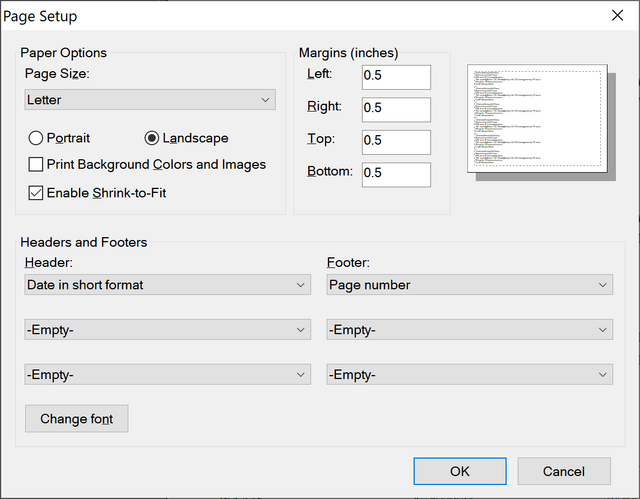Viewport: 640px width, 499px height.
Task: Toggle the Enable Shrink-to-Fit checkbox
Action: [36, 192]
